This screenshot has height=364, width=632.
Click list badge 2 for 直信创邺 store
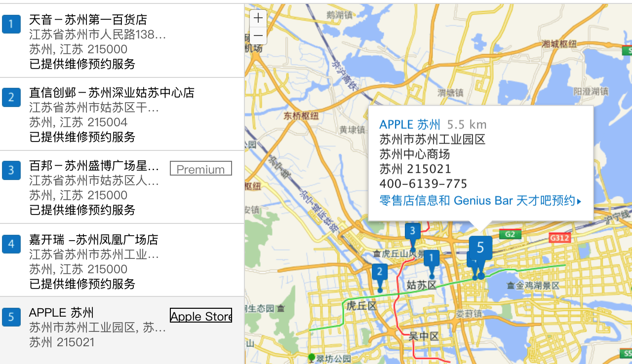[x=11, y=97]
